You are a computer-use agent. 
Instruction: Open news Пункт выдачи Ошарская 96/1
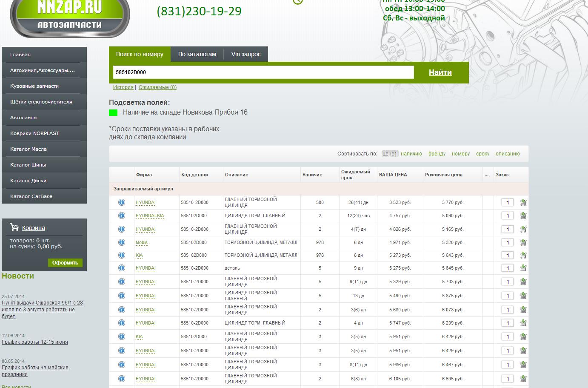click(x=42, y=310)
